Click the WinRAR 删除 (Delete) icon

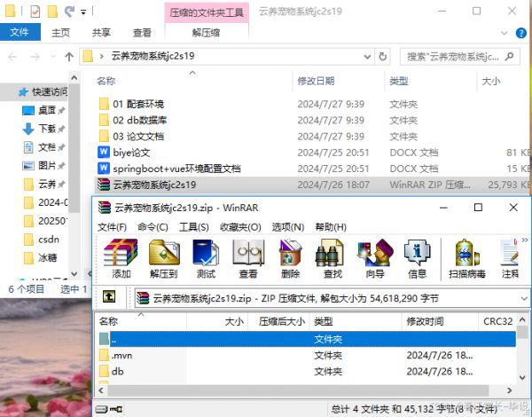pyautogui.click(x=291, y=253)
